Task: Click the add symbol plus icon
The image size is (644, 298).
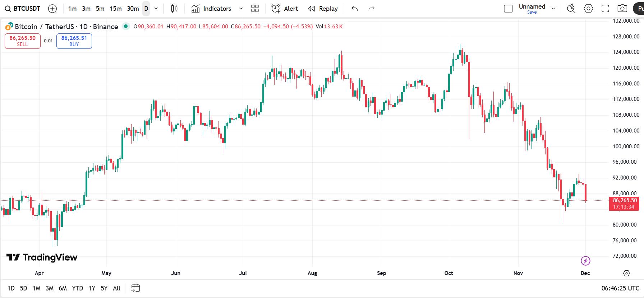Action: click(52, 9)
